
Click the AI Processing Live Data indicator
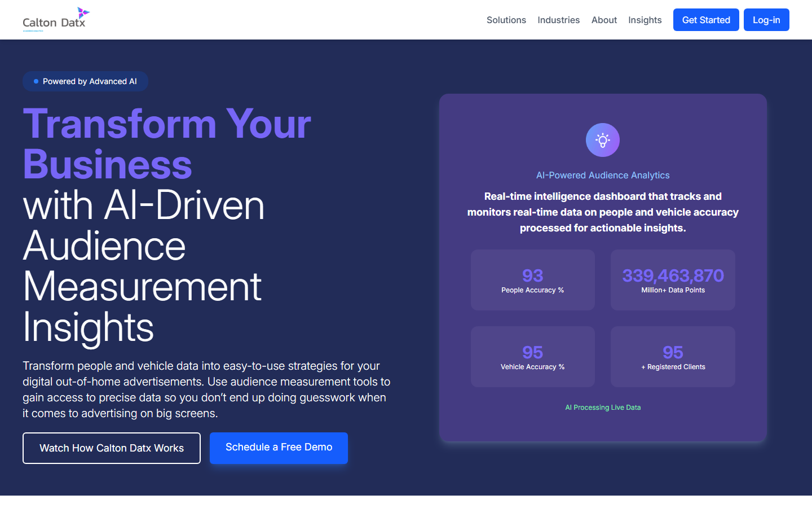click(603, 407)
